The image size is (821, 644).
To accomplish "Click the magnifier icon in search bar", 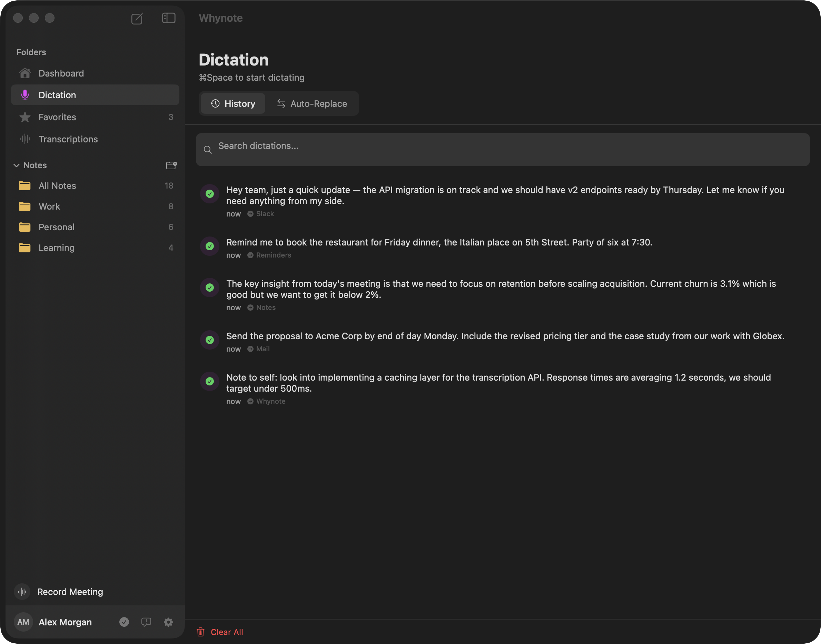I will pos(208,150).
